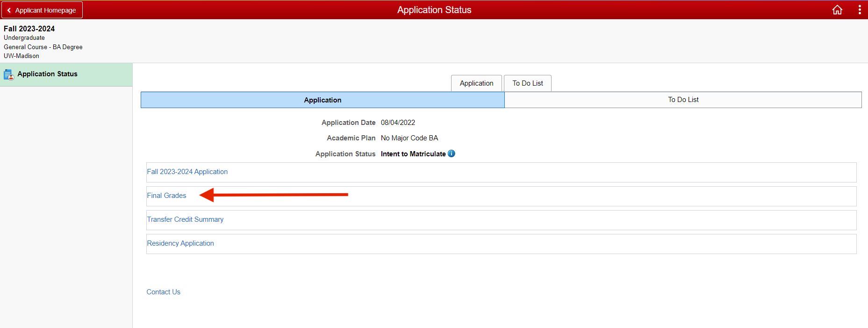
Task: Switch to the small To Do List tab
Action: [528, 83]
